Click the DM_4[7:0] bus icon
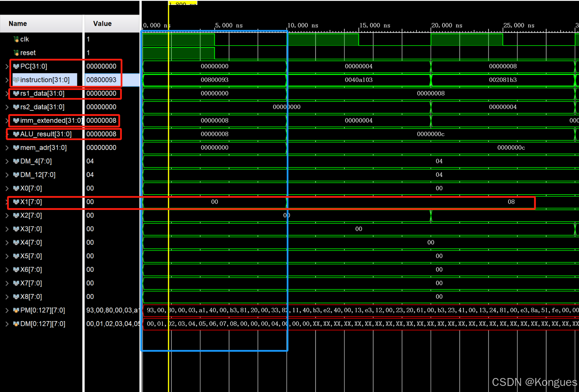Viewport: 579px width, 392px height. [16, 161]
